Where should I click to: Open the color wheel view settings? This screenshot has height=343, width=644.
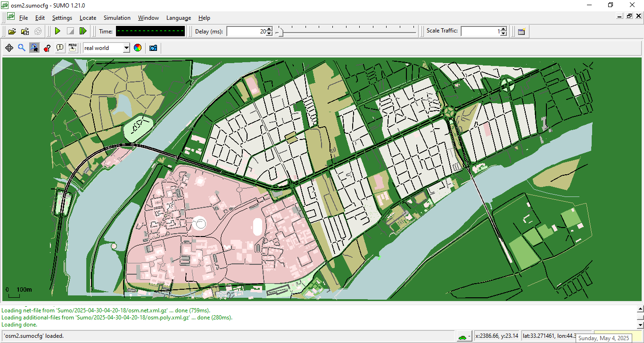tap(138, 48)
